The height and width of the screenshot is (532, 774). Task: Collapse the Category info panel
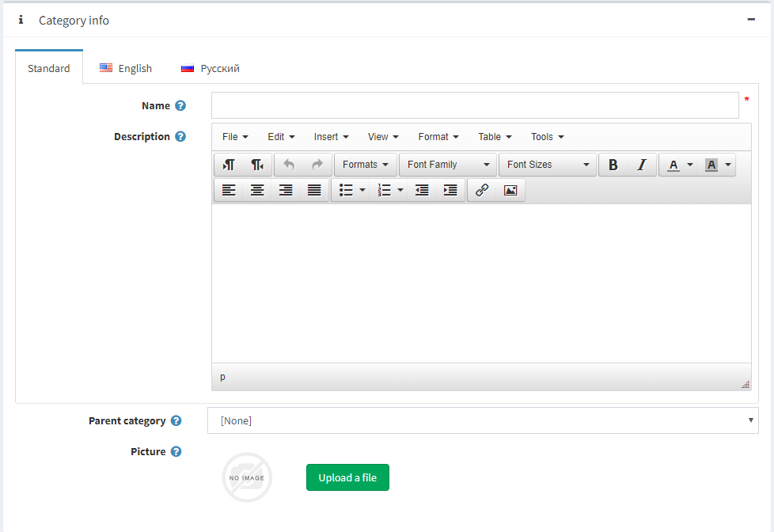[x=751, y=20]
